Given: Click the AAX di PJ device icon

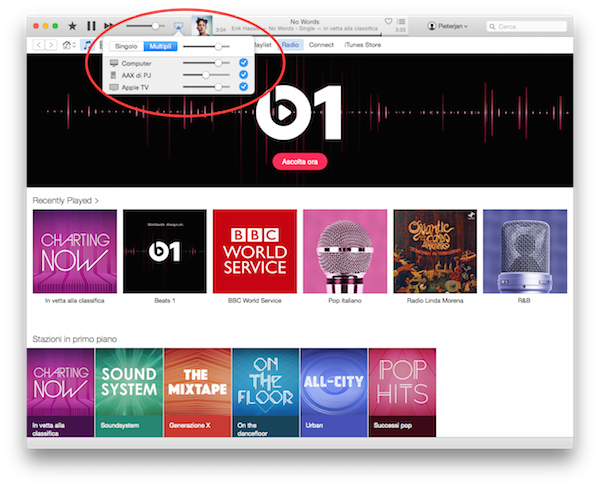Looking at the screenshot, I should coord(113,75).
